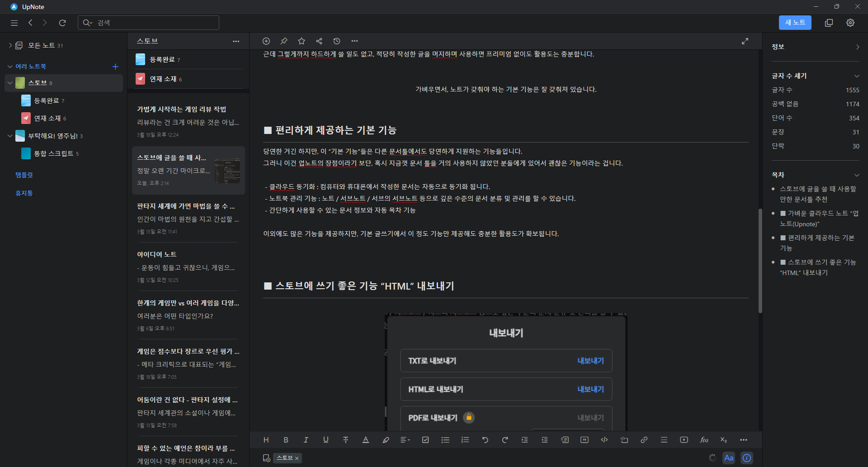Screen dimensions: 868x467
Task: Collapse 글자 수 세기 section
Action: click(x=857, y=76)
